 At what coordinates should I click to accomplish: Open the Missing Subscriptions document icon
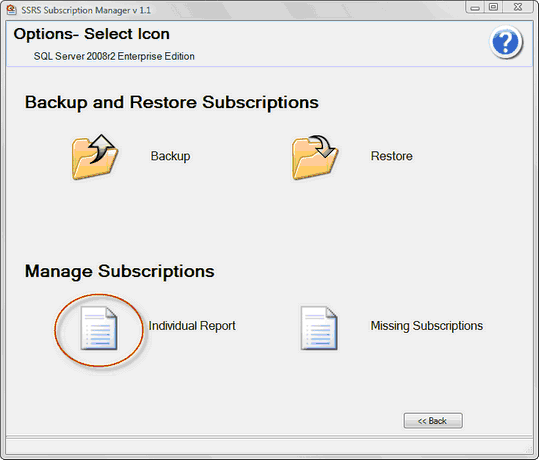319,328
